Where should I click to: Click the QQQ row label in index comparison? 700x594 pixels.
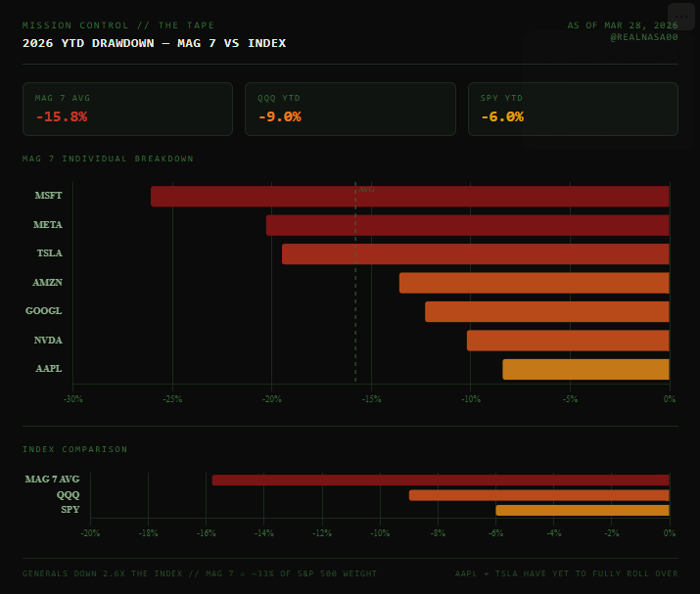69,494
